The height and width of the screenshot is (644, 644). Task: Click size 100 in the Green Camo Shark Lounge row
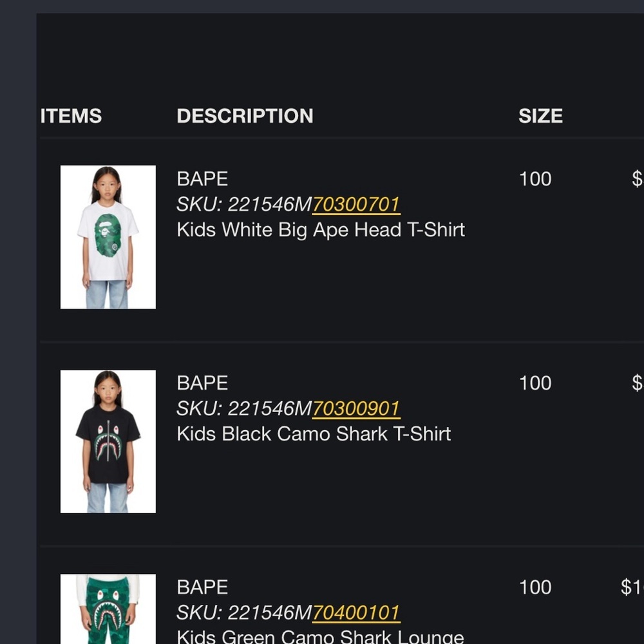point(535,587)
